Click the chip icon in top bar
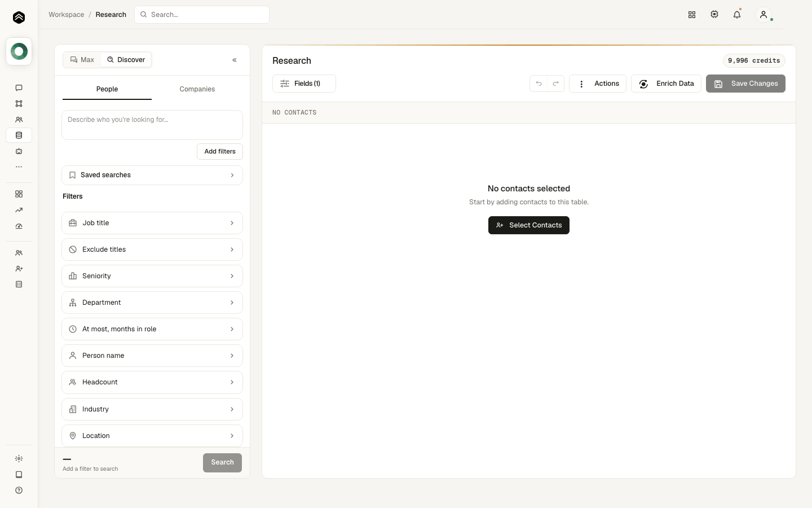The image size is (812, 508). click(x=714, y=15)
